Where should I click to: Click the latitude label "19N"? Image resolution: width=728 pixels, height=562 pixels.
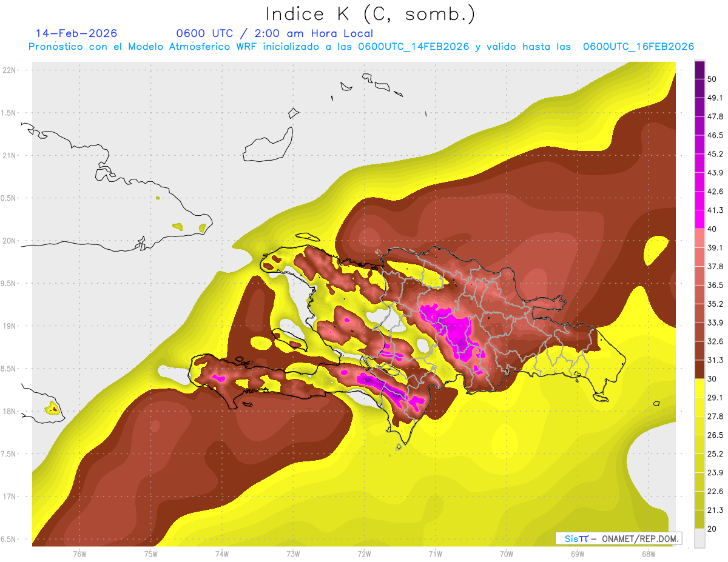click(10, 326)
